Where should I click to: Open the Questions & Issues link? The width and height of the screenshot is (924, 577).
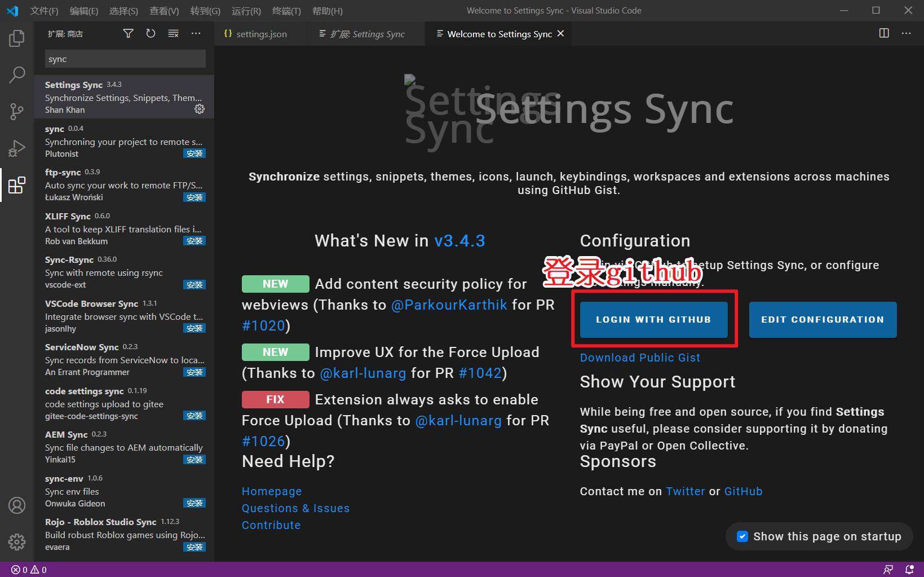click(295, 508)
